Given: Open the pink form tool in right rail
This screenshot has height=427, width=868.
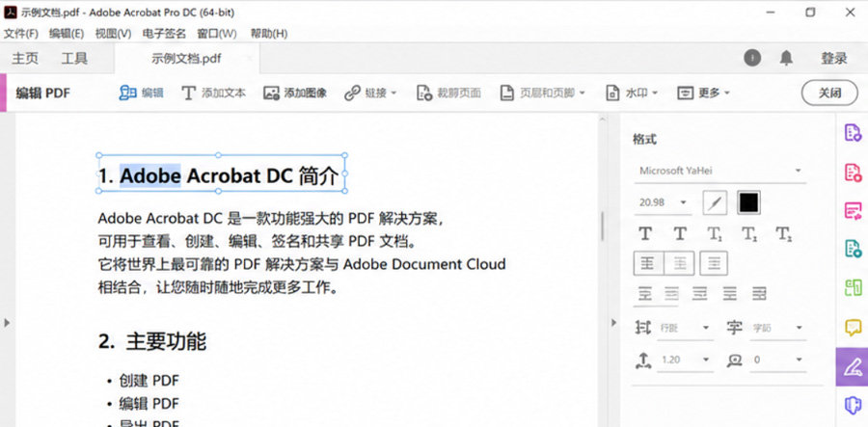Looking at the screenshot, I should pyautogui.click(x=853, y=211).
